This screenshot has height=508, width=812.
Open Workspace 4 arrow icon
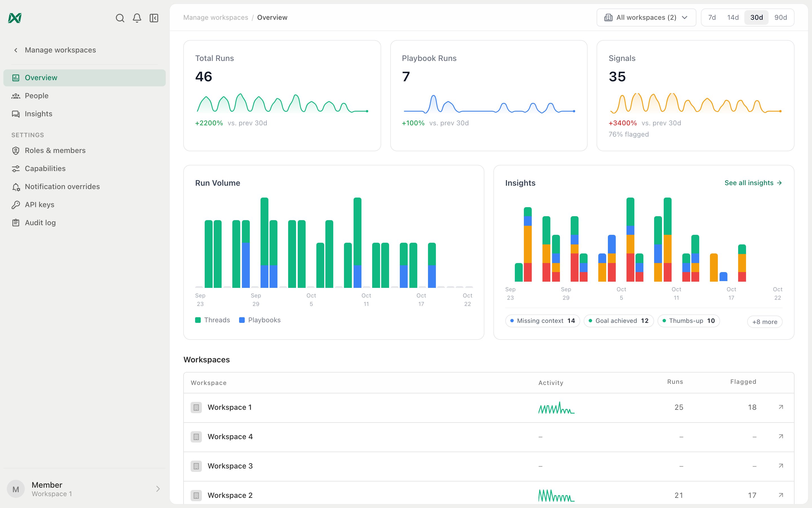click(781, 436)
